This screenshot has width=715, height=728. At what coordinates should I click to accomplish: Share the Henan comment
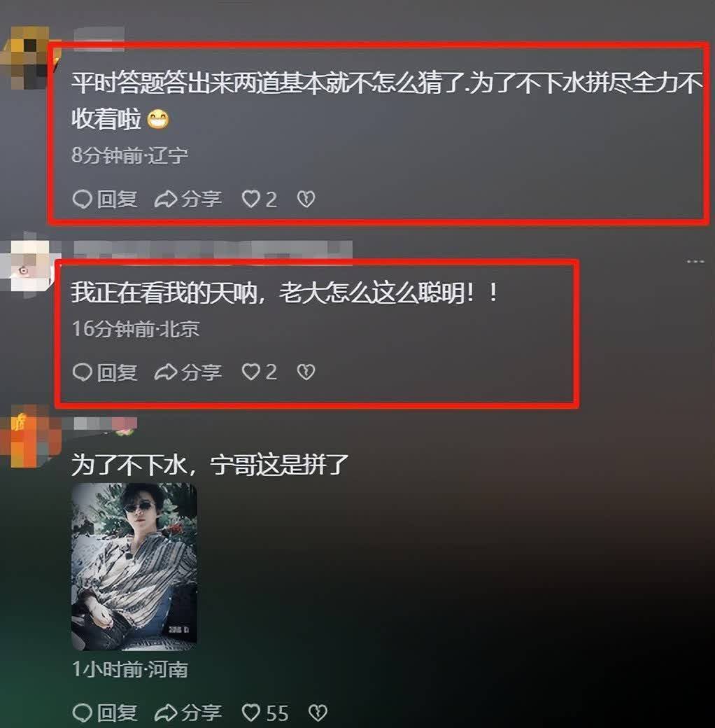click(188, 713)
